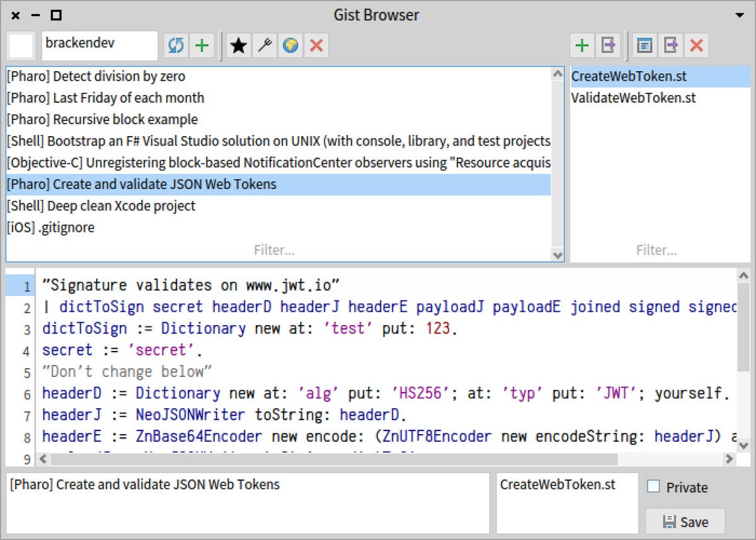
Task: Click code editor scroll down arrow
Action: (x=744, y=445)
